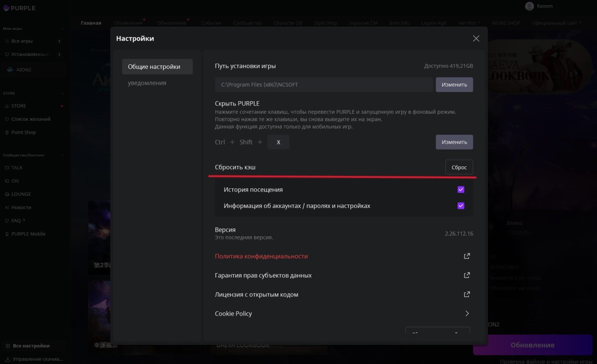
Task: Toggle Информация об аккаунтах / паролях checkbox
Action: (461, 206)
